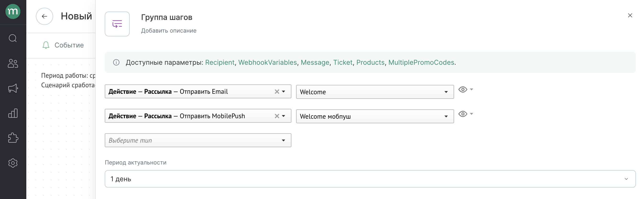Open the Welcome mailing dropdown
The image size is (644, 199).
375,92
